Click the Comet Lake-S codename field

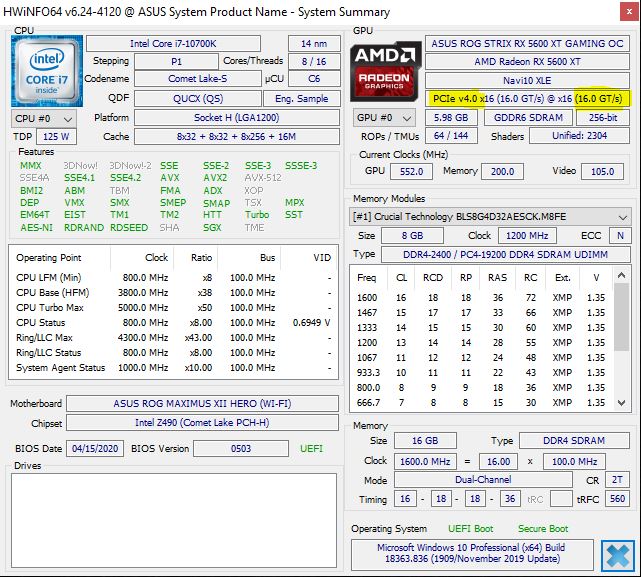(x=198, y=79)
